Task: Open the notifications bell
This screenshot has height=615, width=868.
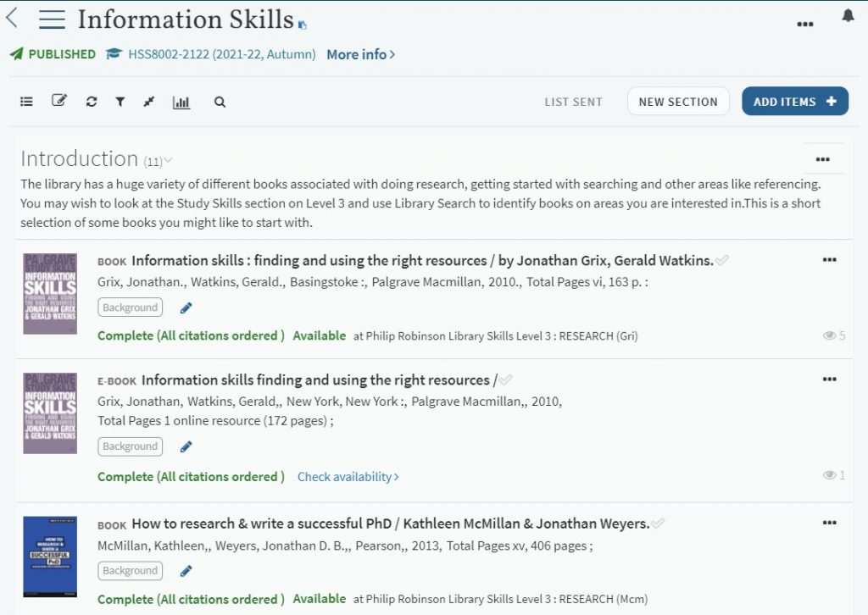Action: (x=848, y=16)
